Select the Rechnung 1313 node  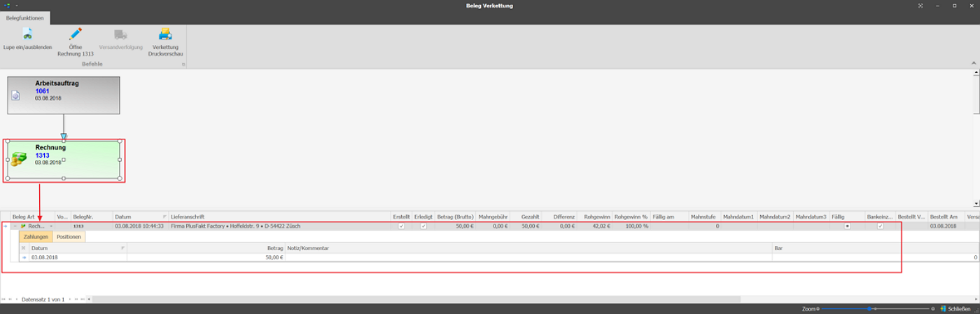pyautogui.click(x=64, y=160)
